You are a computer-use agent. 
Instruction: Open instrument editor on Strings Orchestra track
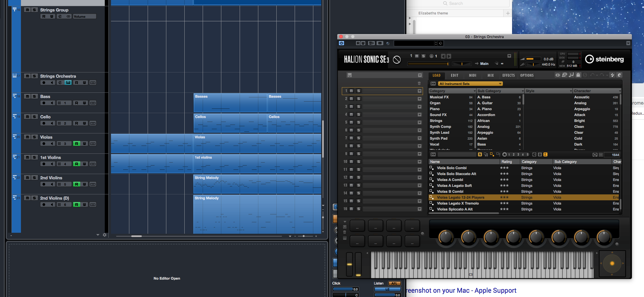pyautogui.click(x=68, y=83)
